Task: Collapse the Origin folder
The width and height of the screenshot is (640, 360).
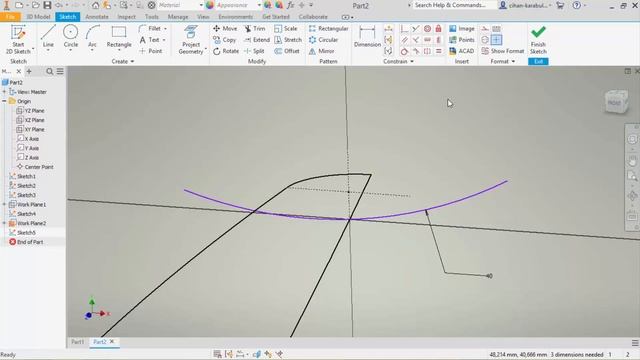Action: click(x=4, y=101)
